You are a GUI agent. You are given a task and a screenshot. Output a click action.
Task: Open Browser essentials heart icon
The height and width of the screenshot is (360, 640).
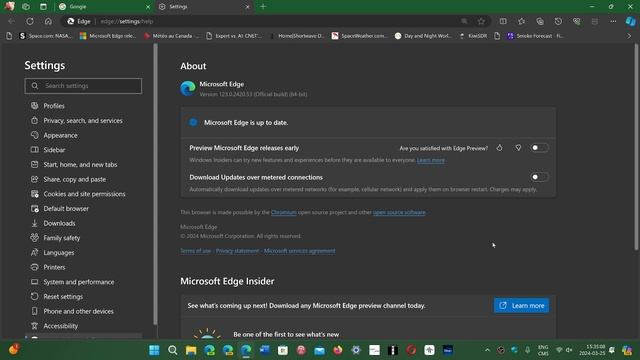pyautogui.click(x=576, y=21)
